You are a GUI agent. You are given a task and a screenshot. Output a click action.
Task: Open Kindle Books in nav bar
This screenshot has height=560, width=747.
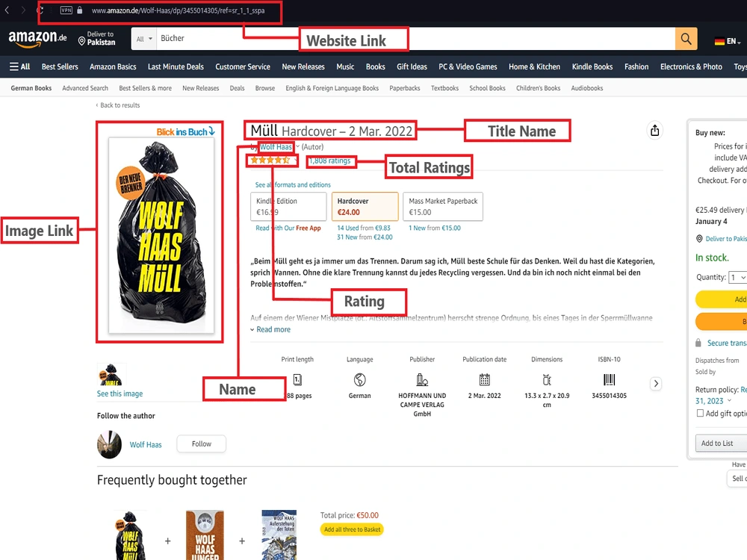tap(592, 66)
